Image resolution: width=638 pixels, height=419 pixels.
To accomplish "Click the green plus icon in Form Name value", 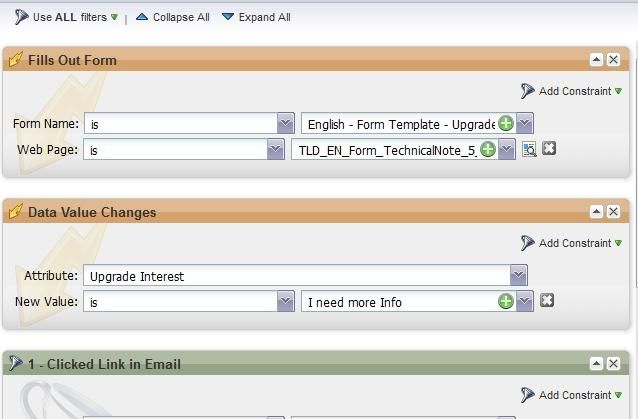I will pos(506,124).
